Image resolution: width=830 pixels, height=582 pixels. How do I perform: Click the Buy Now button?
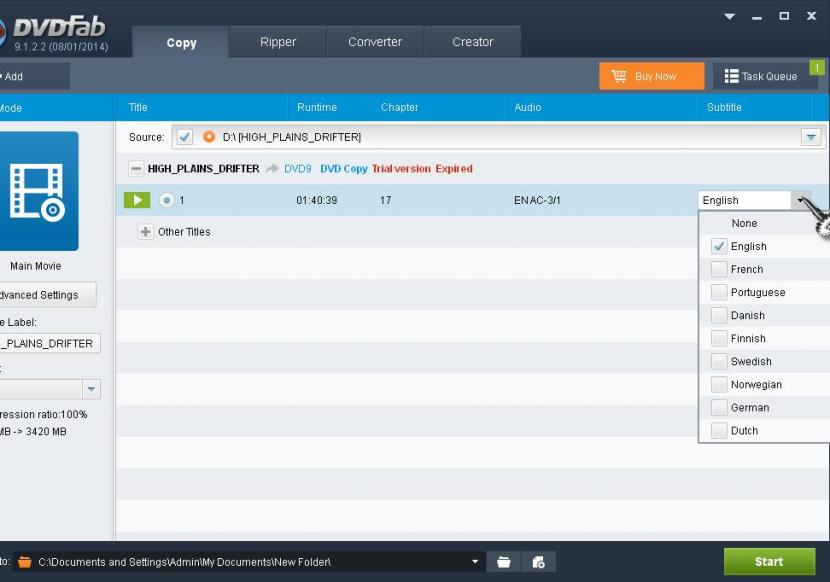point(652,76)
